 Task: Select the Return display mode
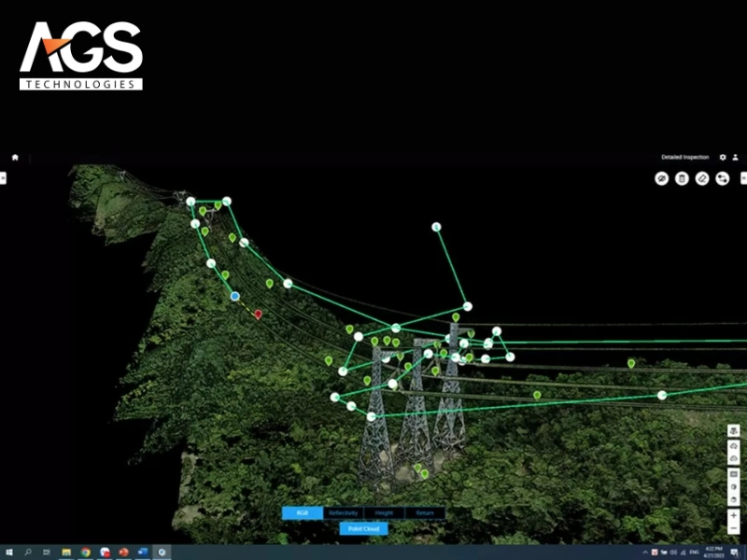425,513
